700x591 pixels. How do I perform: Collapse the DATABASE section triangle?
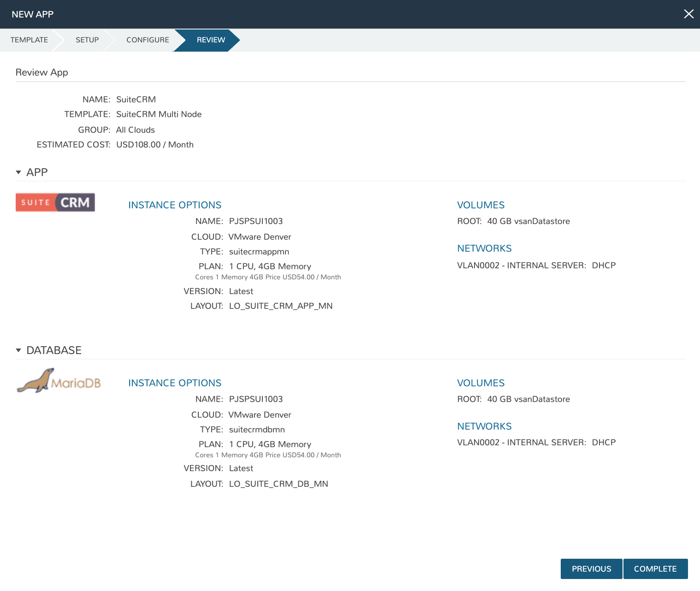click(x=18, y=350)
